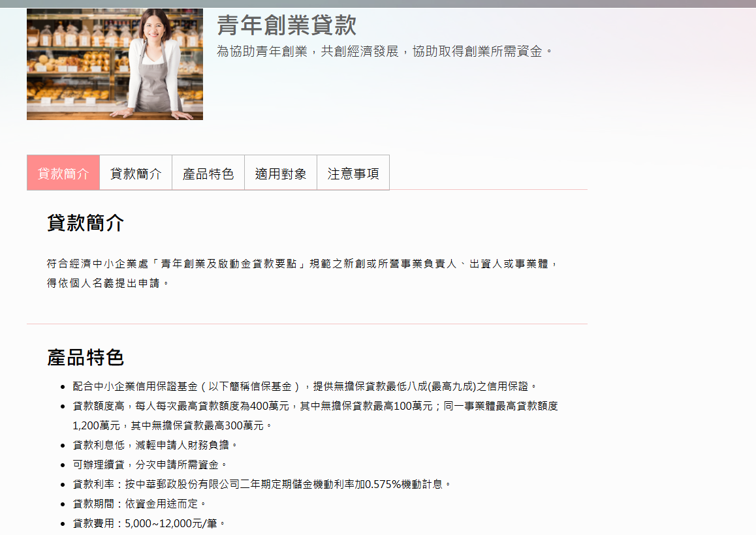This screenshot has height=535, width=756.
Task: Click the bullet line starting 貸款額度高
Action: 315,406
